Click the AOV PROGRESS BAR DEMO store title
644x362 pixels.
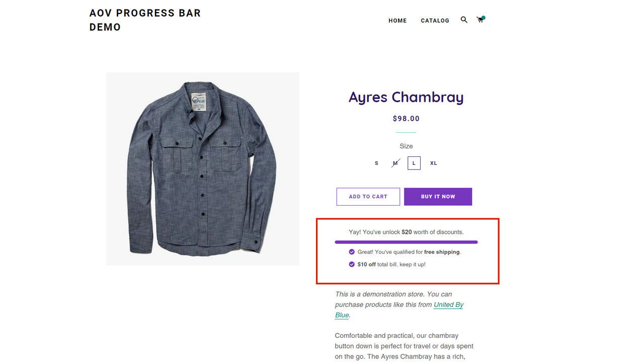click(145, 20)
